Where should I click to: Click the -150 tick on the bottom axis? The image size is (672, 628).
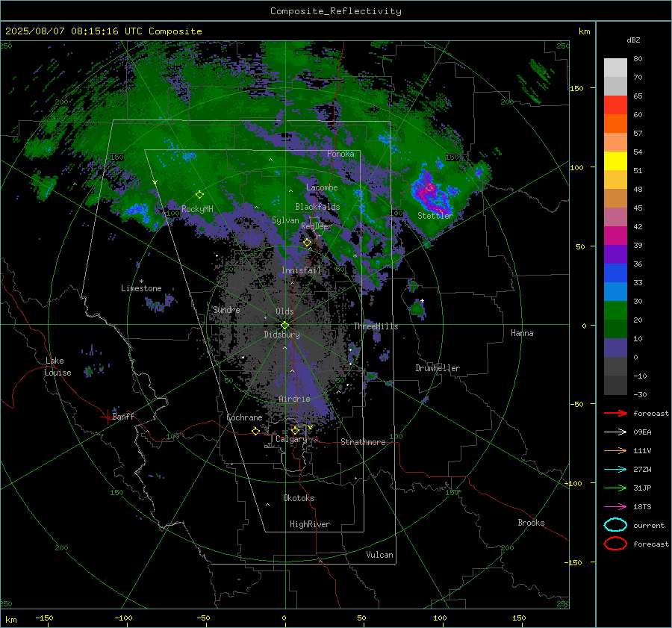[44, 618]
